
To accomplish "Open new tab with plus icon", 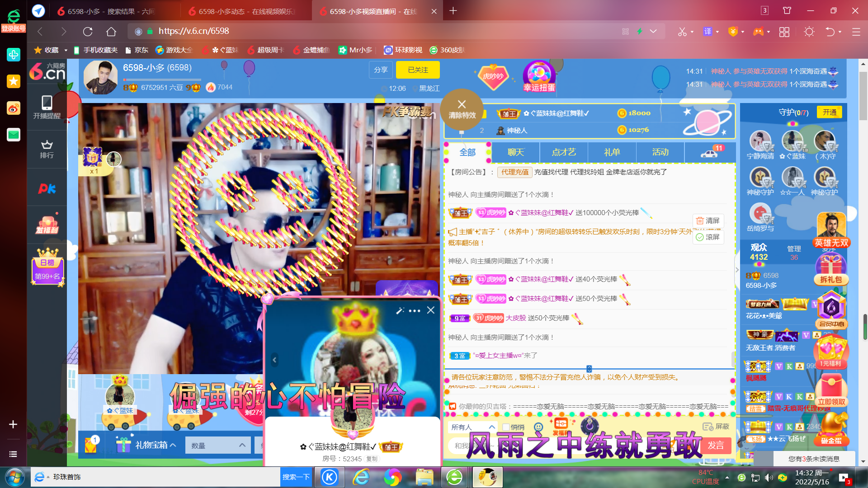I will tap(453, 11).
